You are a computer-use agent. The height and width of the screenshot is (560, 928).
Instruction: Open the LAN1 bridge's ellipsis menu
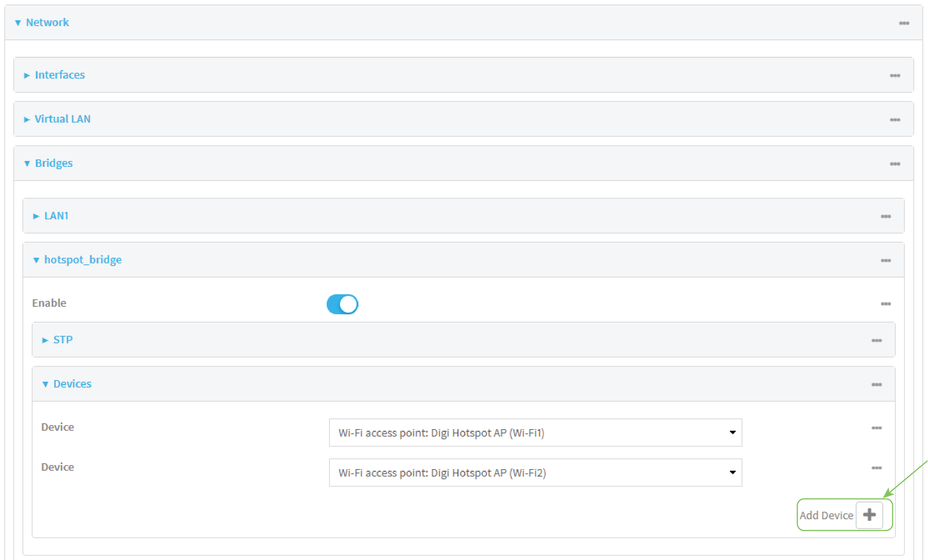[x=885, y=216]
